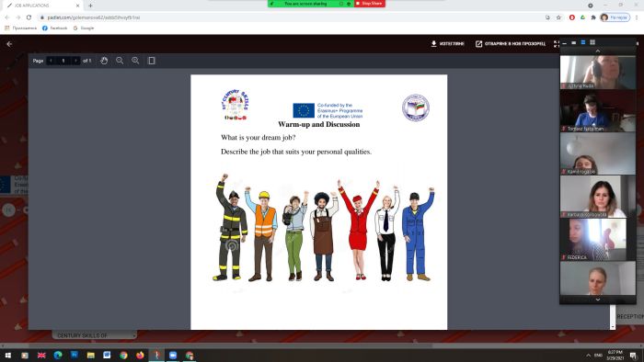Collapse video panel up chevron

pos(598,51)
